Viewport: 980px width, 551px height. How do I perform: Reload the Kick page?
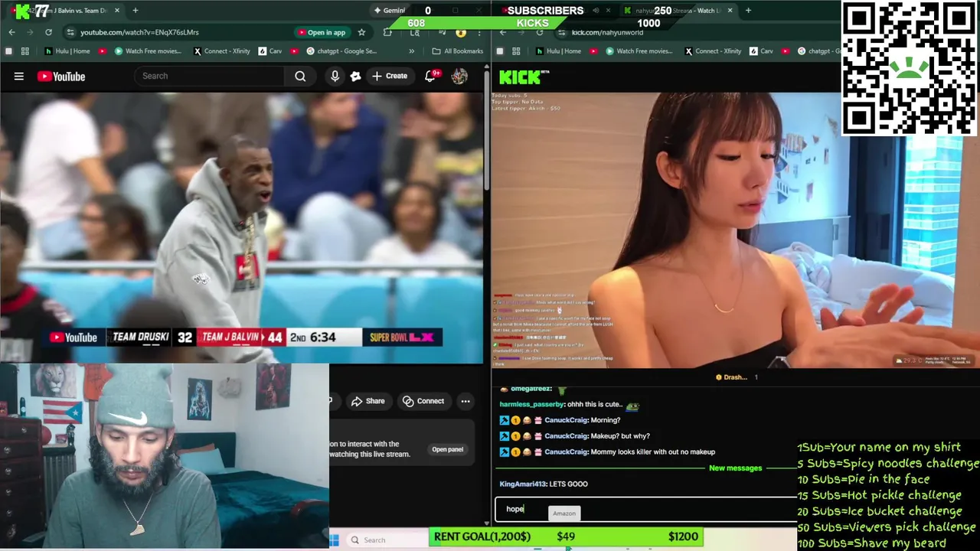tap(540, 32)
